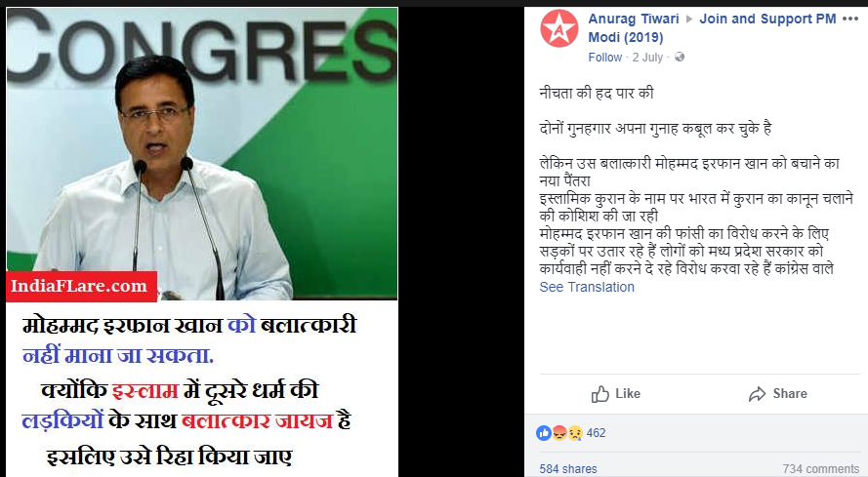Click the thumbs-up Like icon

[600, 394]
